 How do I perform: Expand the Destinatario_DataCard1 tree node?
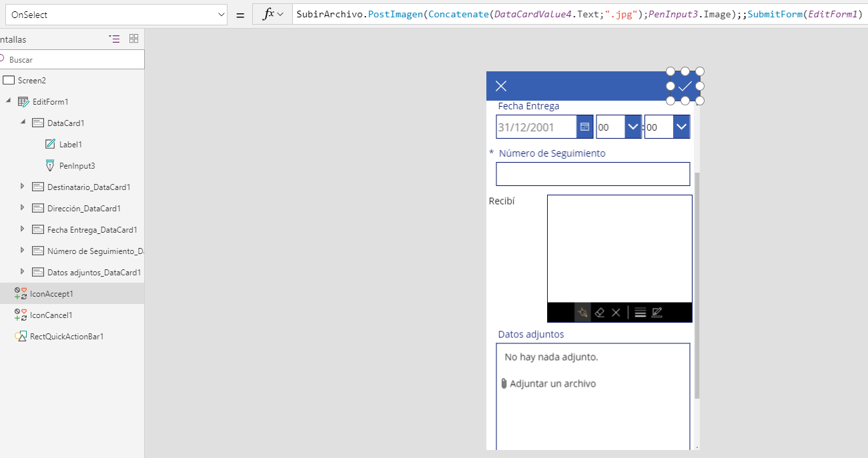(x=23, y=187)
